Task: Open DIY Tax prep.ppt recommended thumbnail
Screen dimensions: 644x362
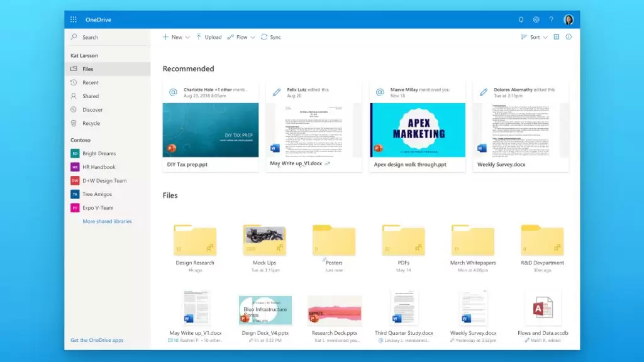Action: tap(211, 130)
